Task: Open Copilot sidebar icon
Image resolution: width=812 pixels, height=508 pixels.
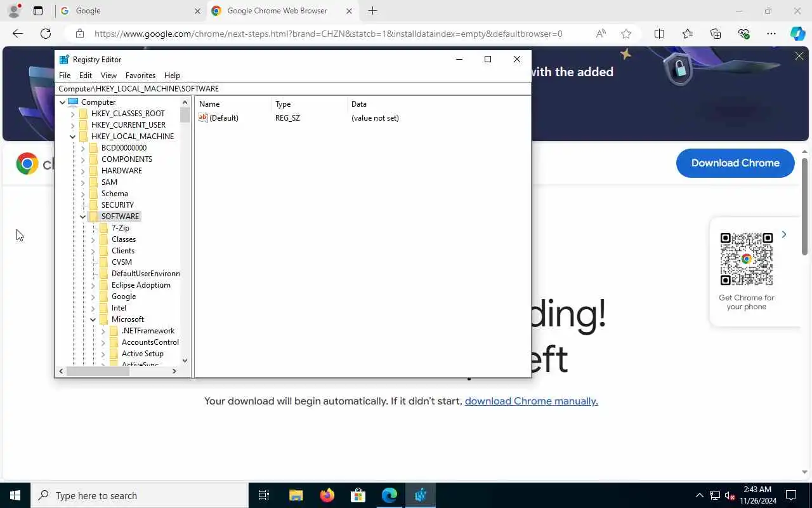Action: click(x=797, y=34)
